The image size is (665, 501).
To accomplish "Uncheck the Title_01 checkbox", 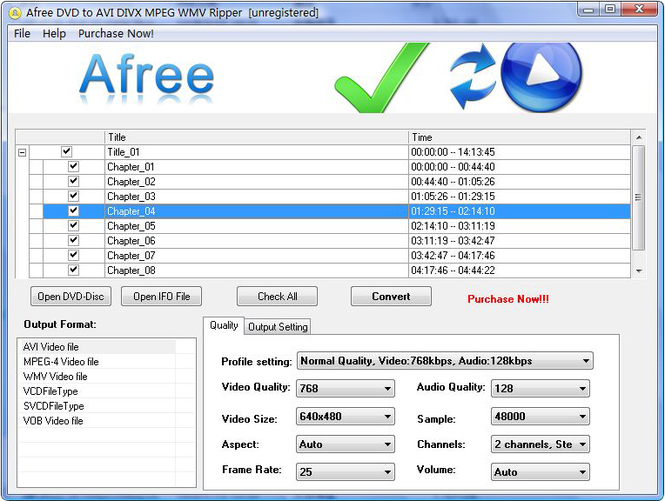I will 67,151.
